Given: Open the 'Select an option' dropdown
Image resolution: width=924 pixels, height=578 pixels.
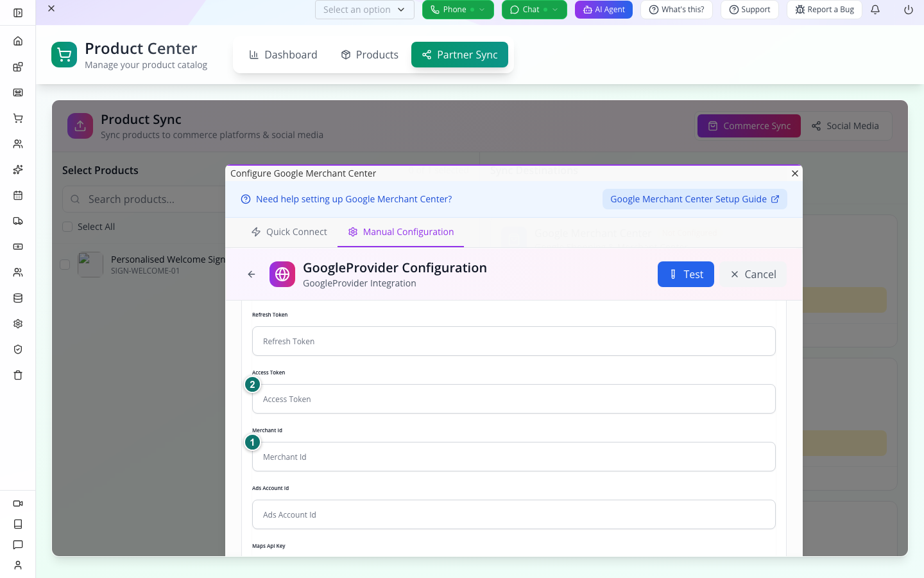Looking at the screenshot, I should pos(364,10).
